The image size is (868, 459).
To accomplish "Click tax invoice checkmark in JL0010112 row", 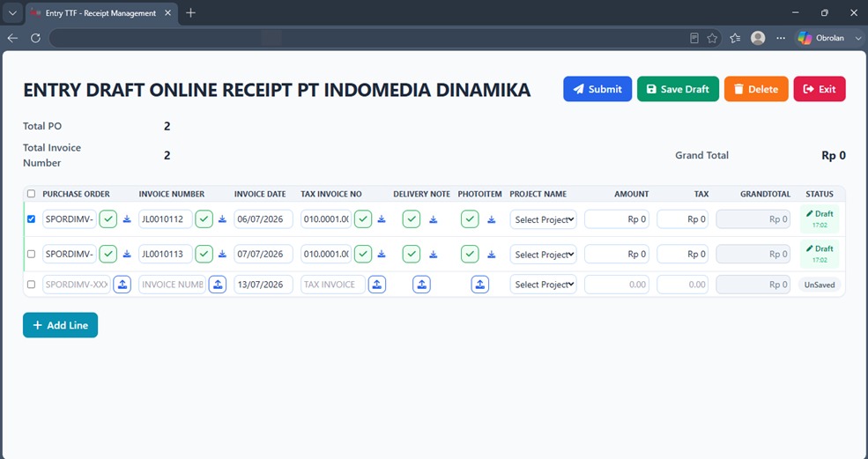I will (x=362, y=219).
